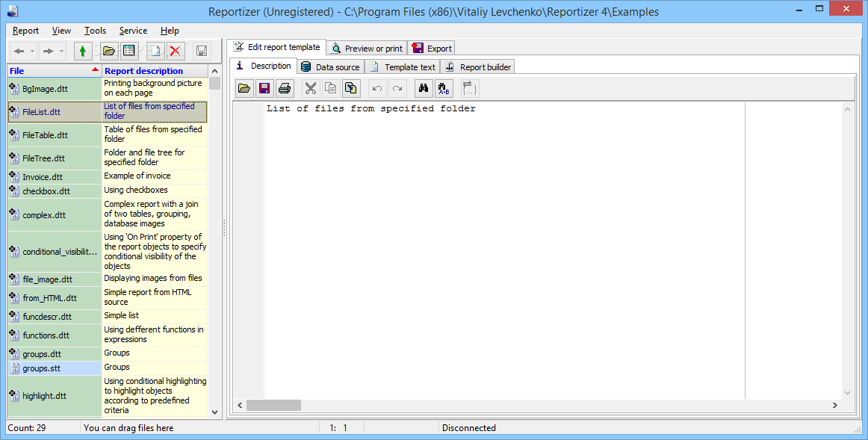Sort by Report description column header
Screen dimensions: 868x440
155,71
